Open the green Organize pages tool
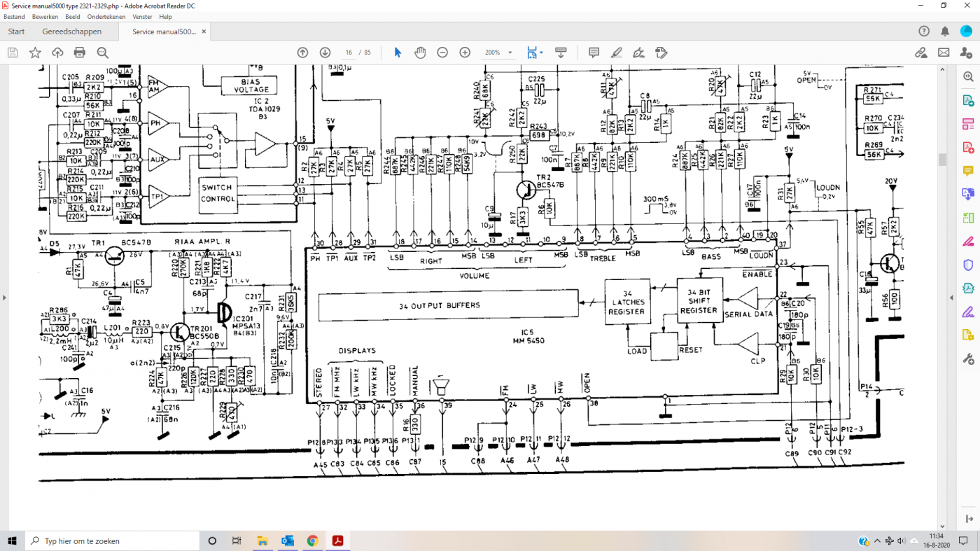Screen dimensions: 980x551 (968, 218)
